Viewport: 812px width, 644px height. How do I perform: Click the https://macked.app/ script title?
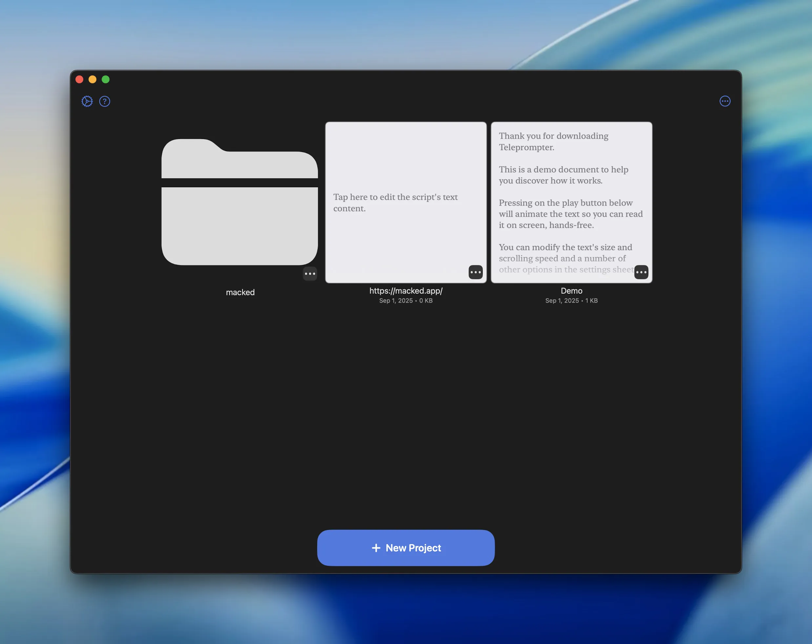pyautogui.click(x=406, y=291)
